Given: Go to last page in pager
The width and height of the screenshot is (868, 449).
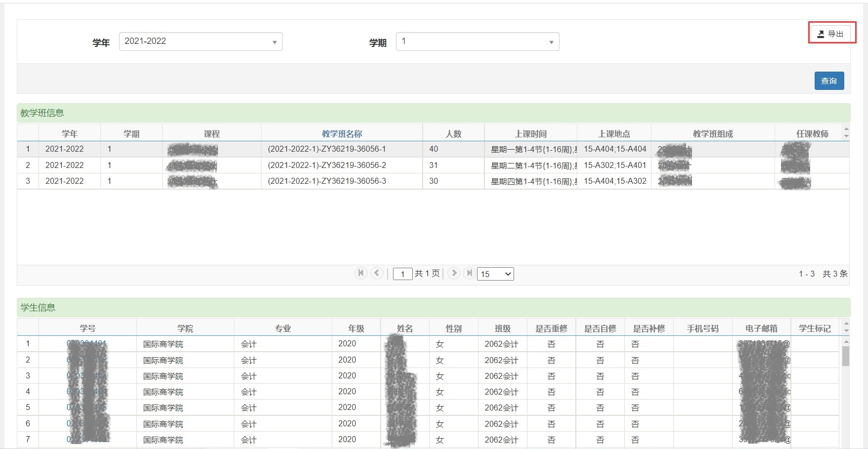Looking at the screenshot, I should pos(470,273).
